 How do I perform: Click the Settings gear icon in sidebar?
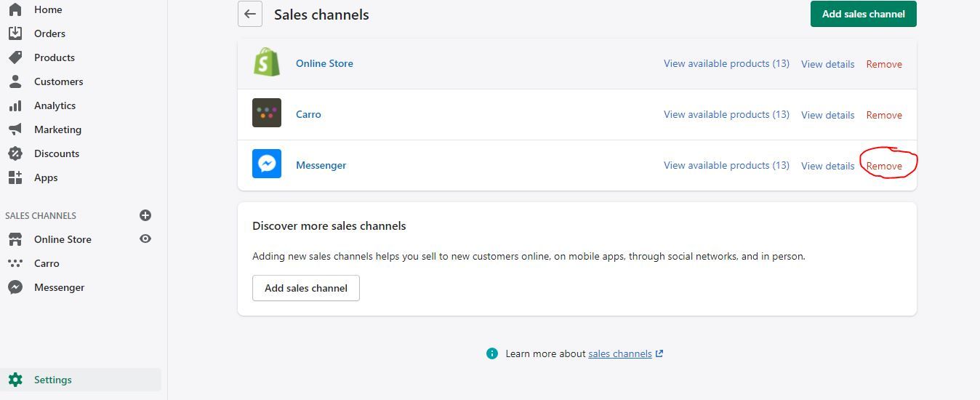coord(15,380)
